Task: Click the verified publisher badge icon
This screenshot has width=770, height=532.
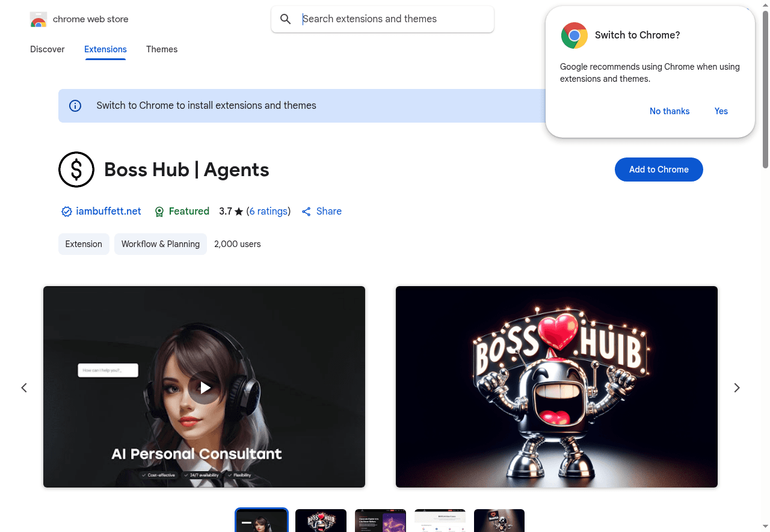Action: point(66,211)
